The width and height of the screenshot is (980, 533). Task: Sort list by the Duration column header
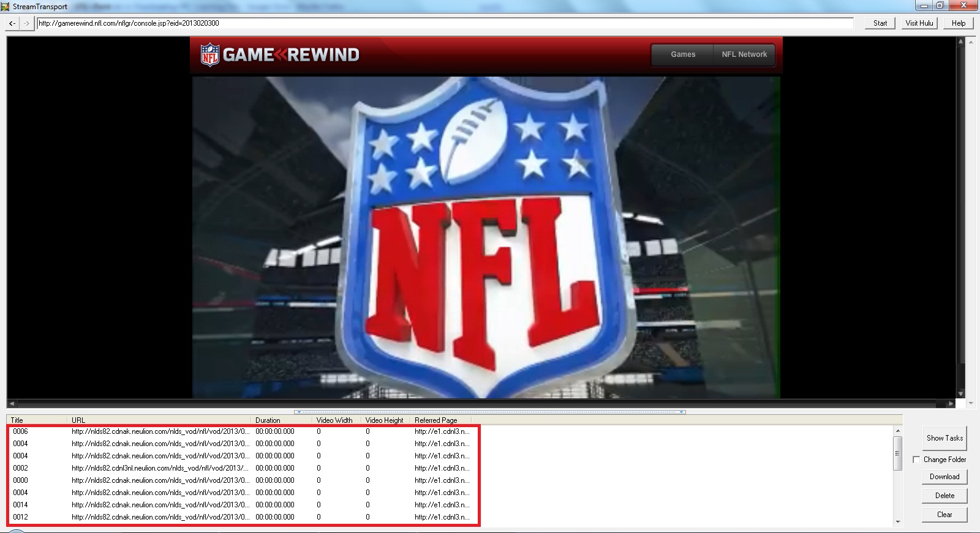[282, 420]
